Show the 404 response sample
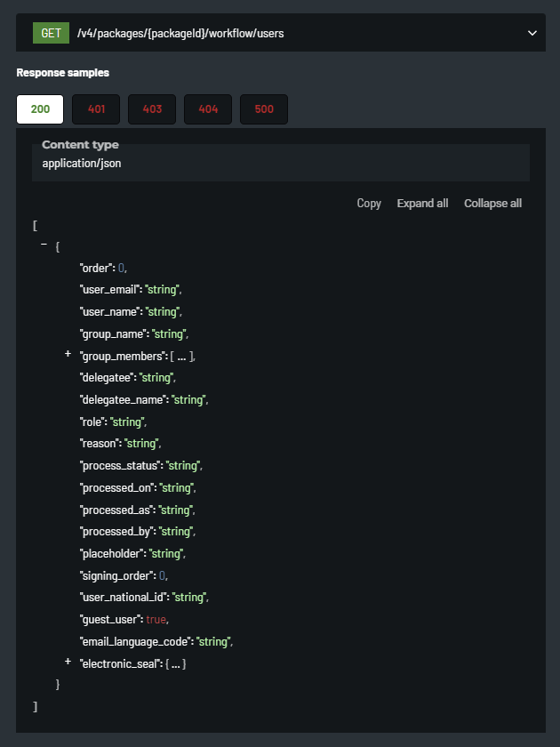 pyautogui.click(x=208, y=109)
